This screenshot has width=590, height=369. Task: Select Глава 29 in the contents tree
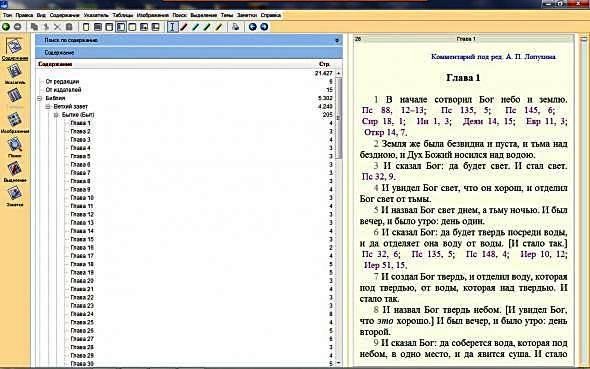pos(82,355)
